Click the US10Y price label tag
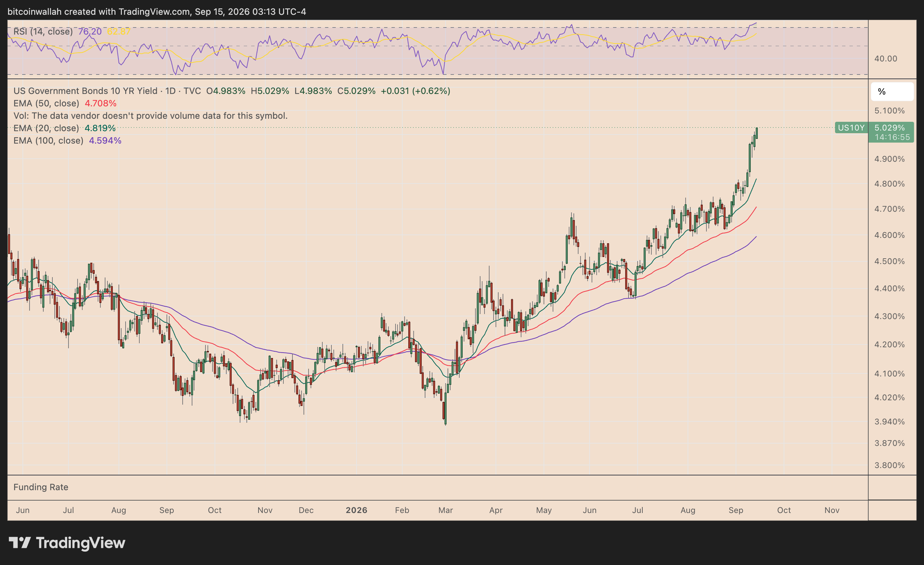This screenshot has height=565, width=924. point(851,128)
